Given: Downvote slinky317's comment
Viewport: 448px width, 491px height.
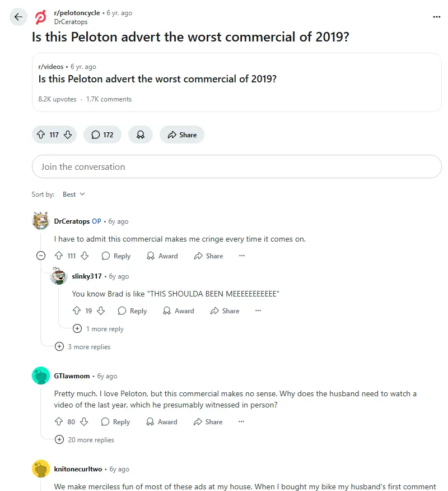Looking at the screenshot, I should 101,311.
